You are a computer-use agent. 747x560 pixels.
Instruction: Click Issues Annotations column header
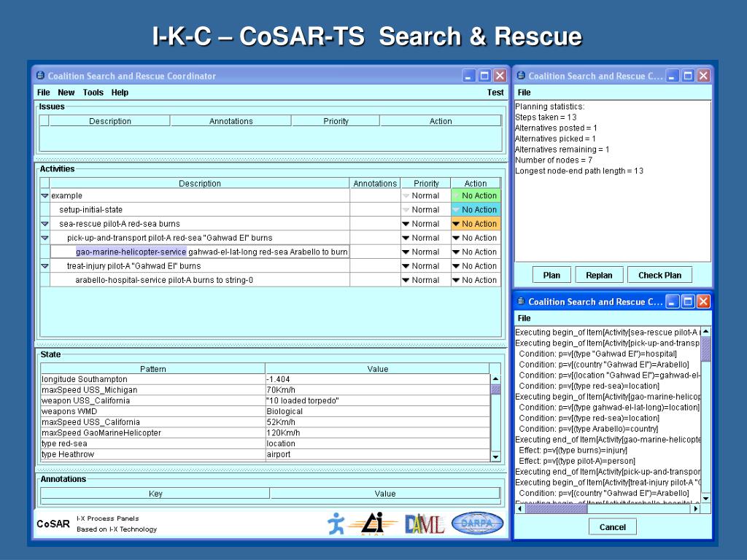tap(231, 121)
